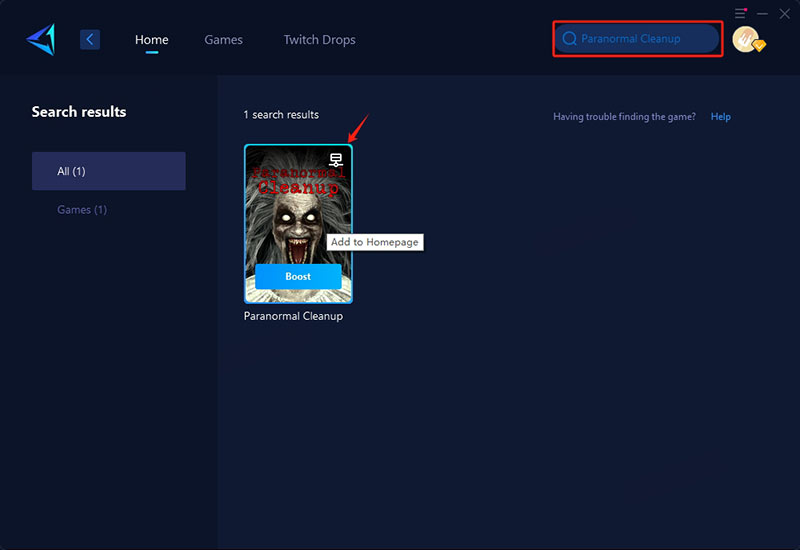Click the 'Having trouble finding the game?' text

[x=624, y=117]
